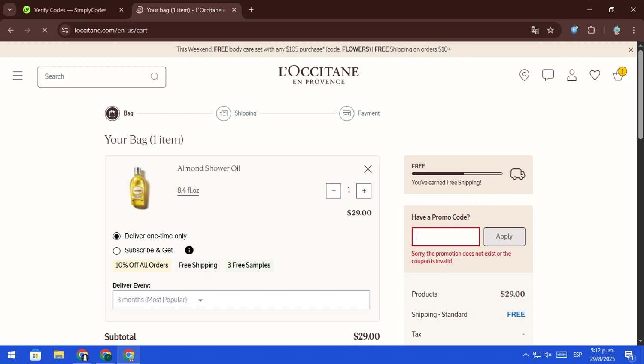This screenshot has width=644, height=364.
Task: Switch to Verify Codes SimplyCodes tab
Action: pyautogui.click(x=70, y=10)
